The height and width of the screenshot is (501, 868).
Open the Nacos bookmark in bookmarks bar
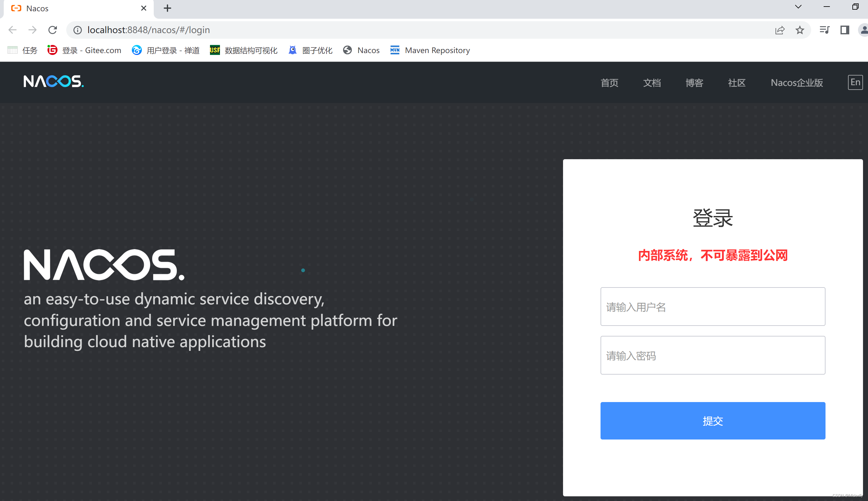point(361,50)
